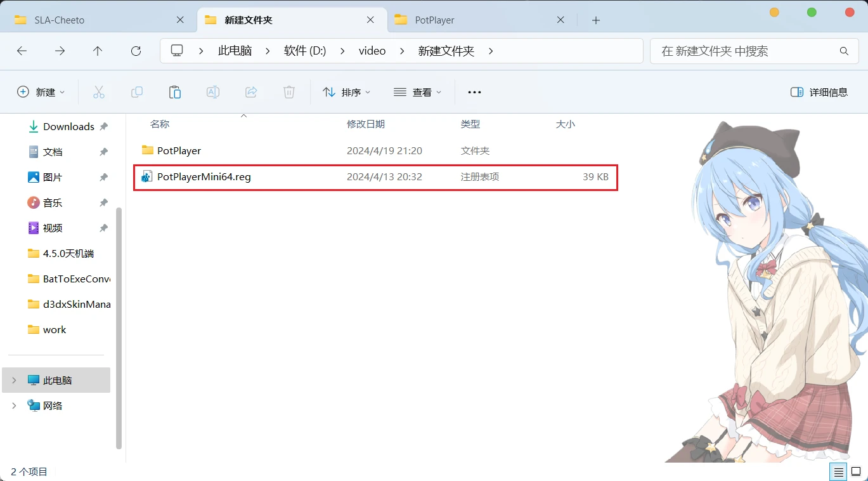
Task: Expand the 网络 tree node
Action: (x=14, y=406)
